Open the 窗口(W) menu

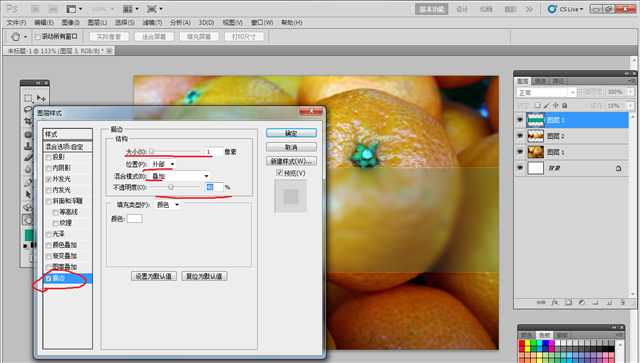click(x=262, y=22)
